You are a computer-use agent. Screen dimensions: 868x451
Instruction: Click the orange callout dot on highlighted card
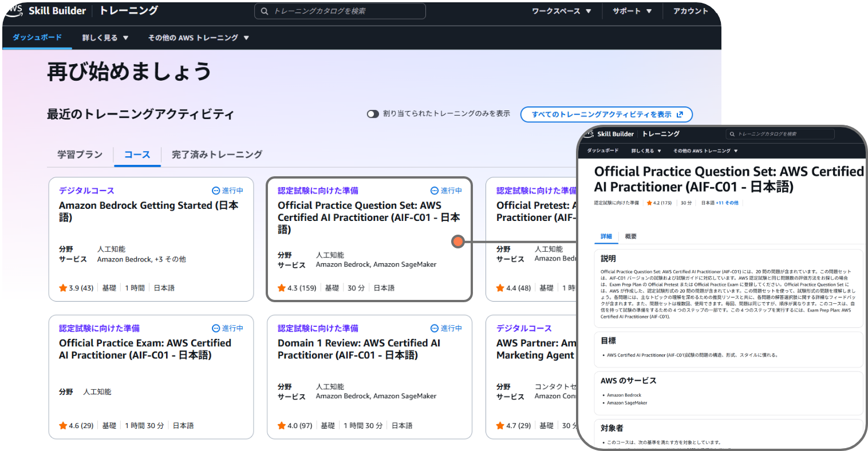point(457,242)
